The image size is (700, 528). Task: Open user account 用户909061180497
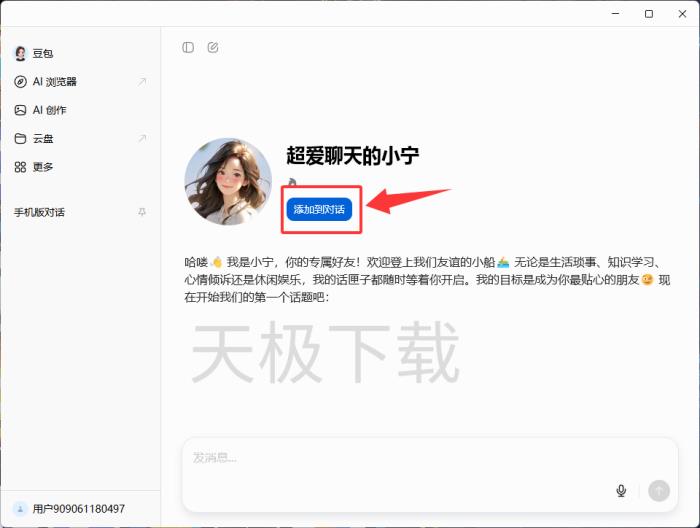pyautogui.click(x=78, y=509)
